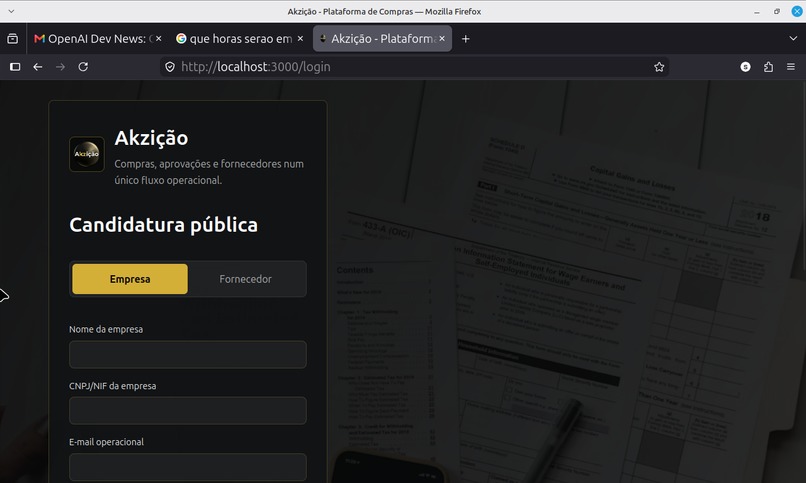Close the 'que horas serao' tab
The height and width of the screenshot is (483, 806).
300,39
